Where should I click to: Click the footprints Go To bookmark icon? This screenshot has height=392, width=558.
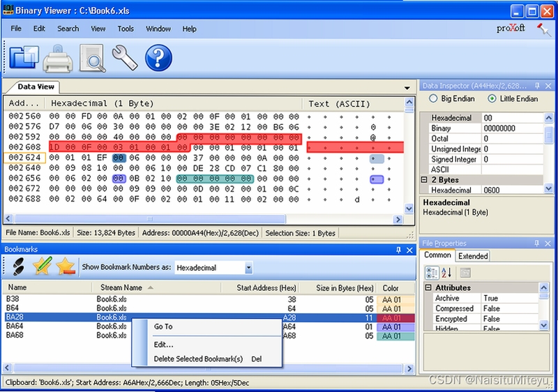[18, 266]
